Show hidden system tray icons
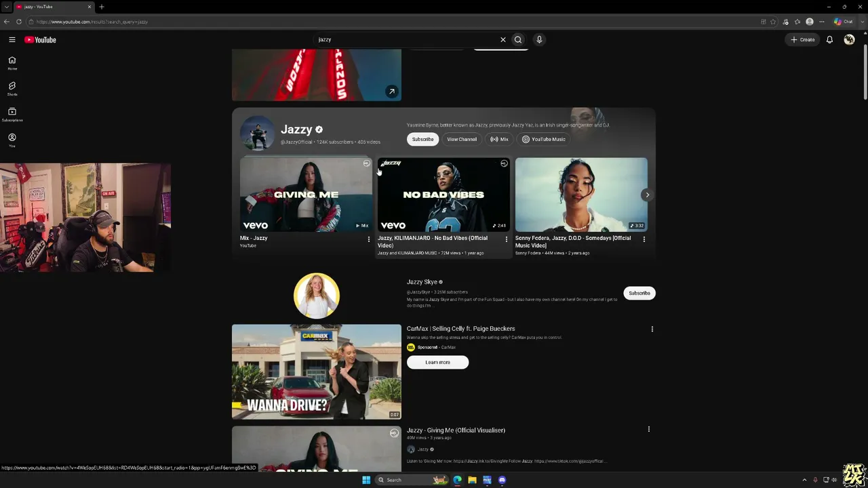This screenshot has width=868, height=488. [804, 480]
